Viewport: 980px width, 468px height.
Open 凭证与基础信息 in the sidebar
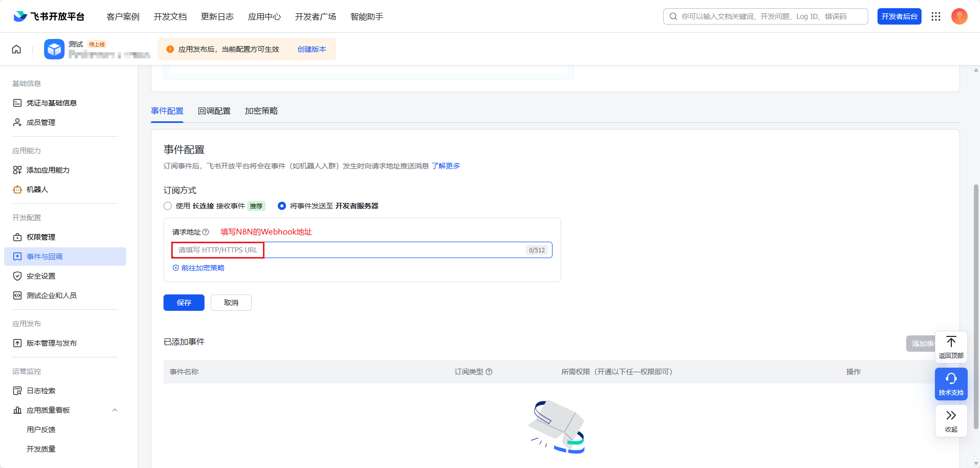[52, 102]
